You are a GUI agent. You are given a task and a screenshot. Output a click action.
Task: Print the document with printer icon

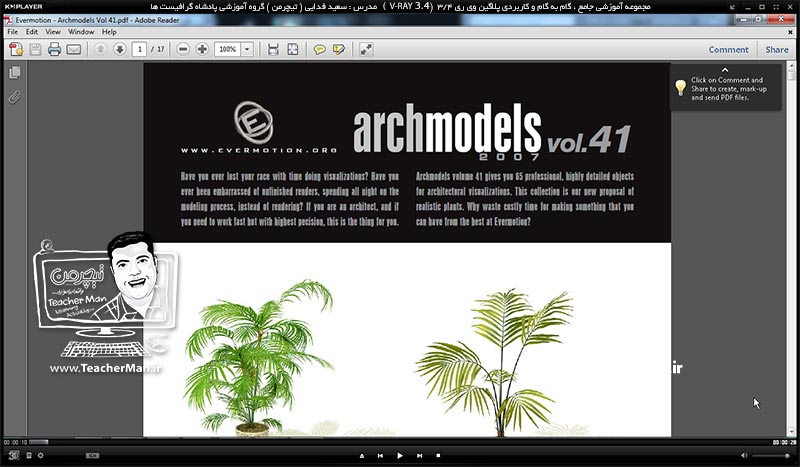point(54,49)
